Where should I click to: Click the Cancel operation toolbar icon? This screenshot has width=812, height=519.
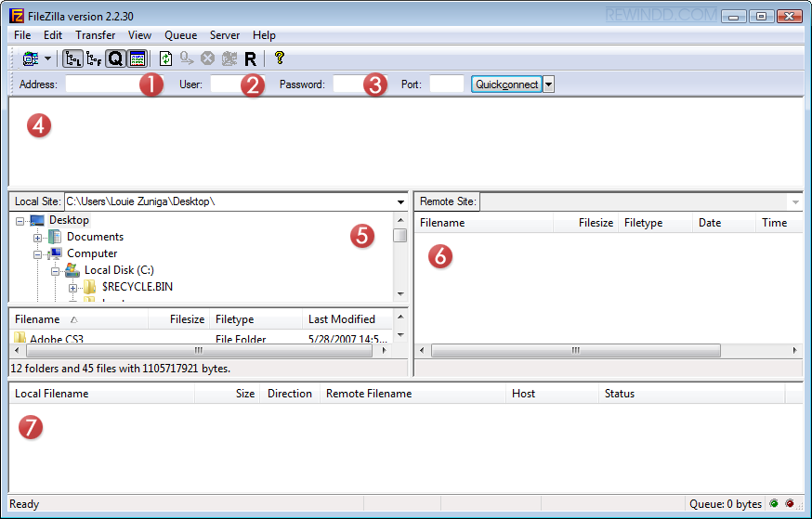click(x=208, y=58)
